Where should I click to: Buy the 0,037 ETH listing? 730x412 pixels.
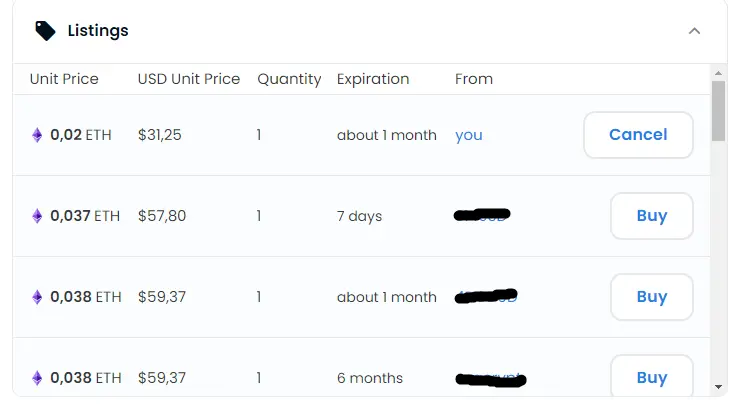pyautogui.click(x=652, y=216)
